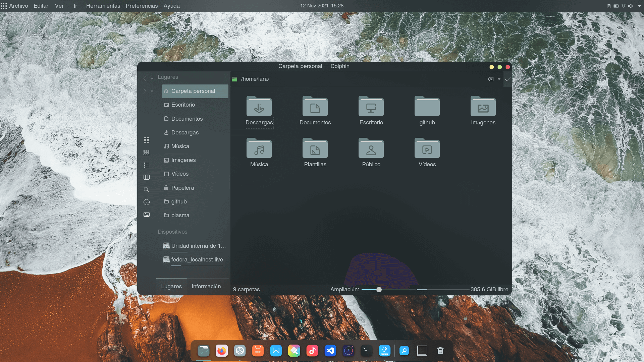This screenshot has width=644, height=362.
Task: Switch to Icons view mode
Action: point(147,140)
